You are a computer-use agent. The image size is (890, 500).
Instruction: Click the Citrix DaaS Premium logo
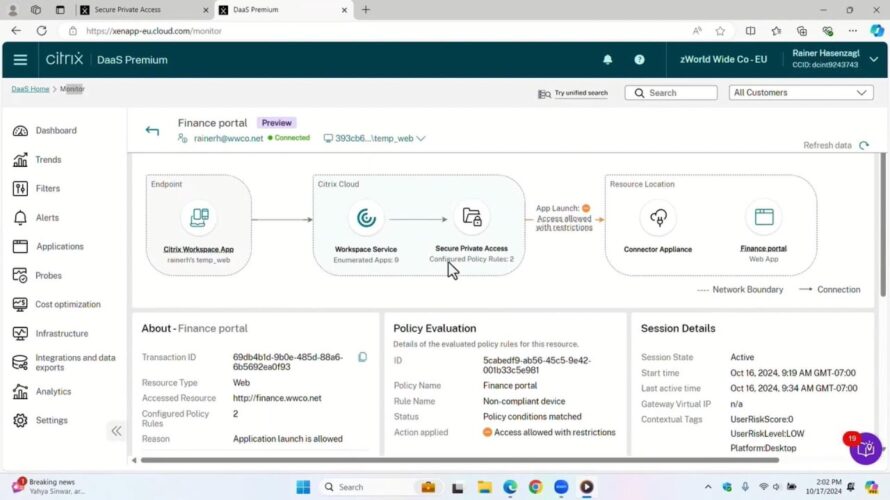tap(107, 59)
